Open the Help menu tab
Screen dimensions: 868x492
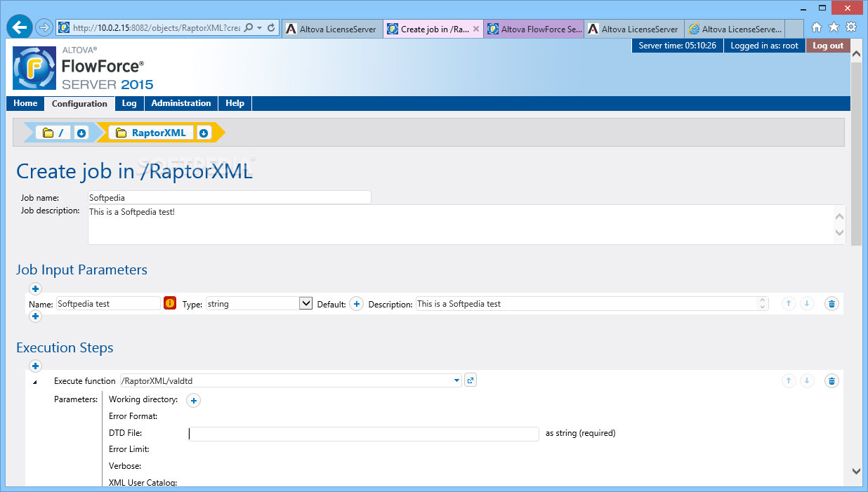(x=235, y=103)
